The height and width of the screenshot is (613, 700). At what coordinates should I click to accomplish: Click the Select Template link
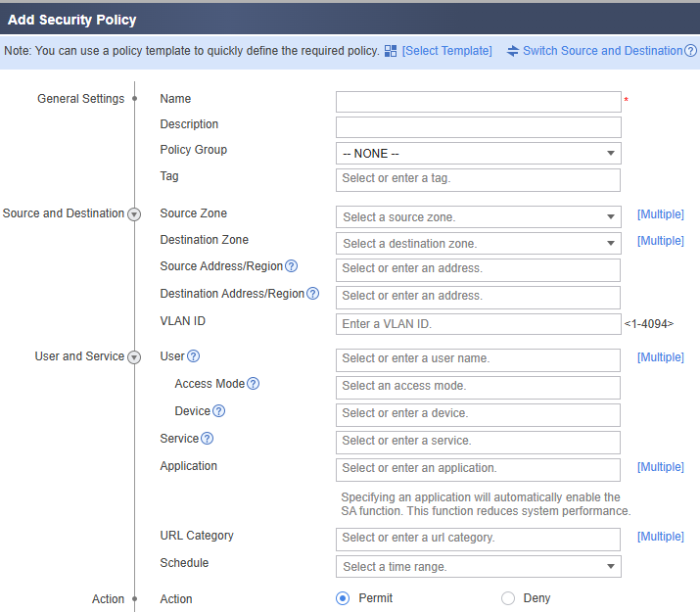pyautogui.click(x=446, y=51)
